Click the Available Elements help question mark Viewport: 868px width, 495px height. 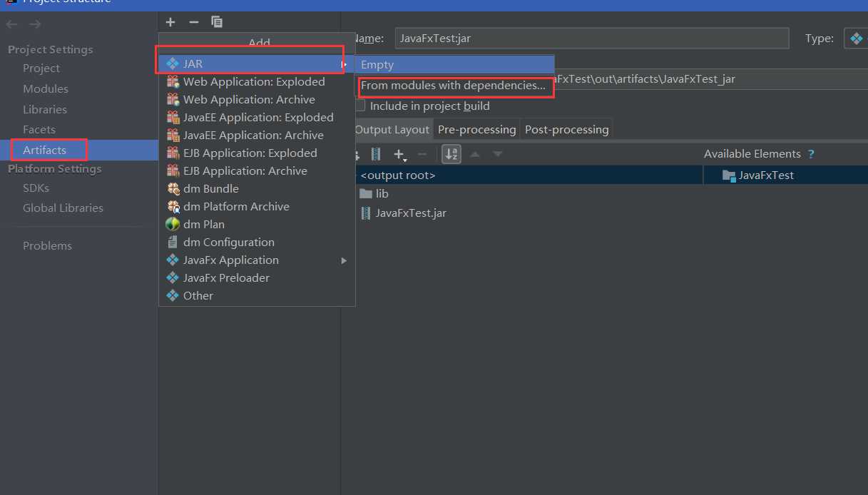tap(811, 154)
